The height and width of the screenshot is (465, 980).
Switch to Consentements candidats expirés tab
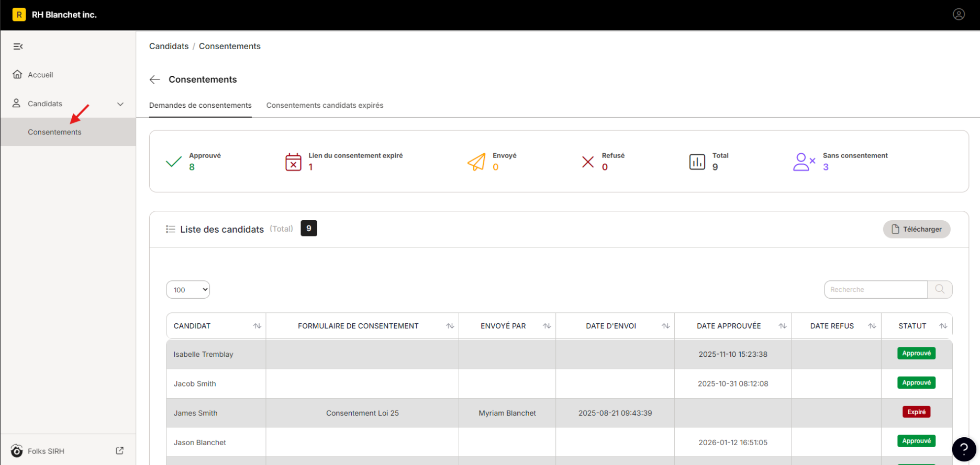click(325, 105)
